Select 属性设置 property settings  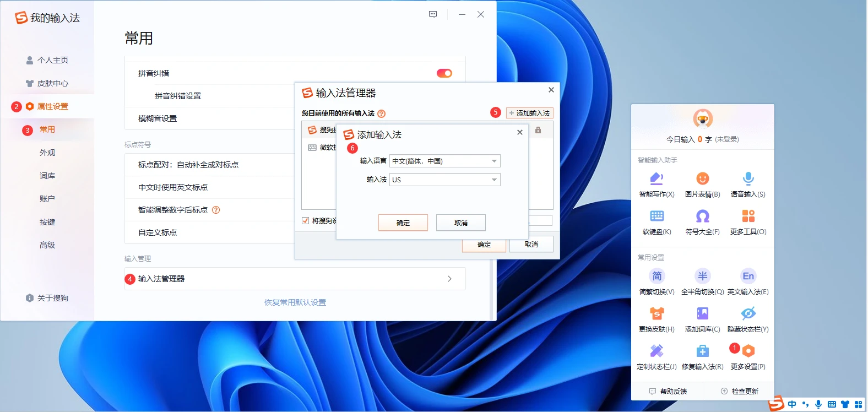[x=47, y=106]
